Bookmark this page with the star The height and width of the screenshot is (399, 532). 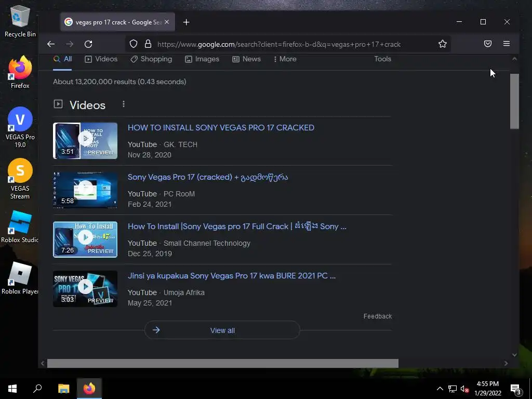pyautogui.click(x=443, y=44)
